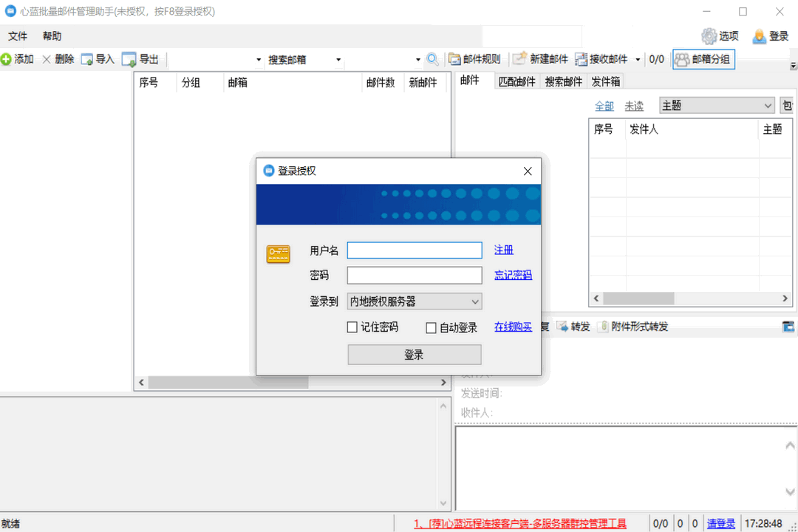Select the 导出 (Export) icon
The width and height of the screenshot is (798, 532).
coord(127,59)
